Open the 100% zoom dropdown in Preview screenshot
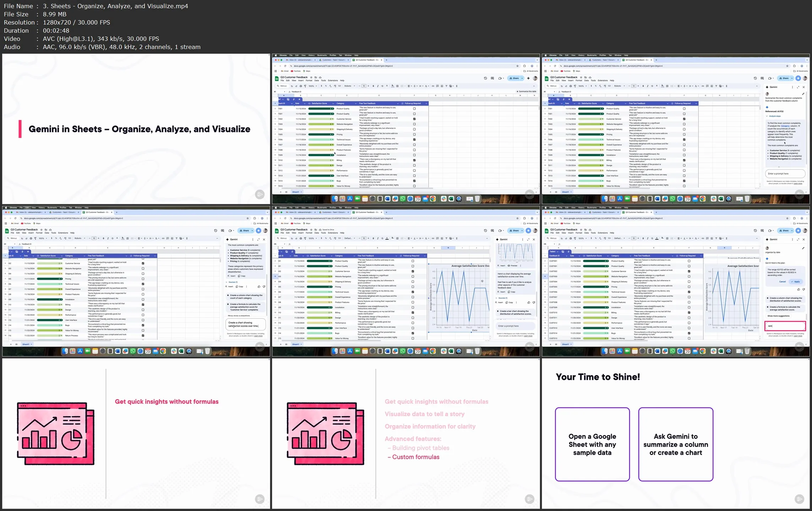 coord(313,238)
